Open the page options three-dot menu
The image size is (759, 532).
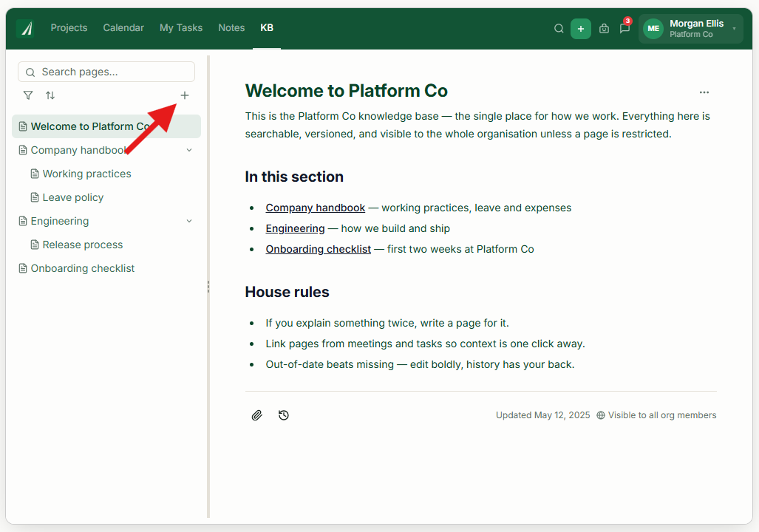[704, 92]
